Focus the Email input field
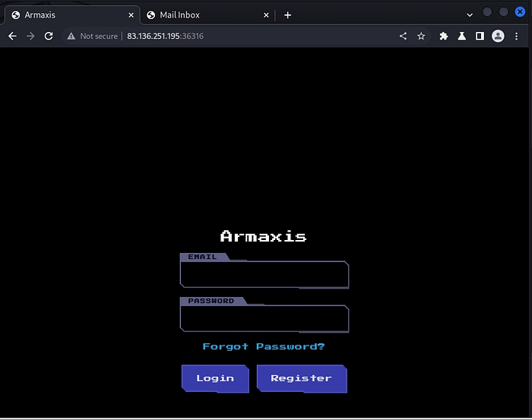 (264, 275)
